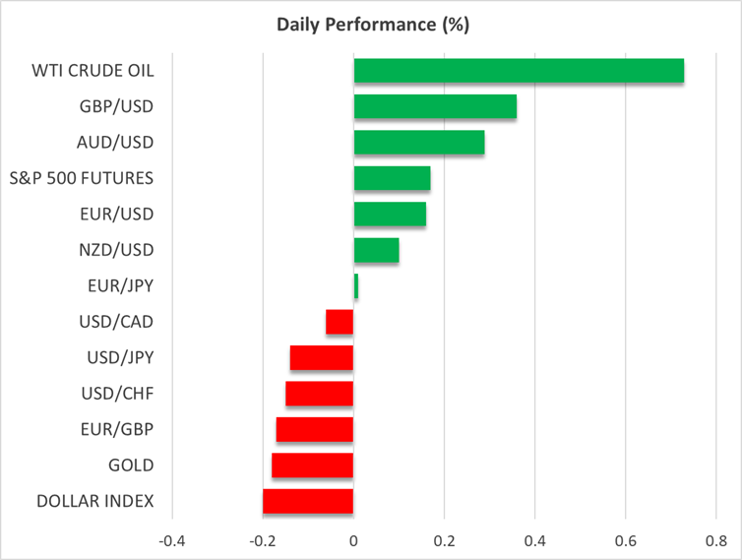
Task: Click the red EUR/GBP bar
Action: click(315, 429)
